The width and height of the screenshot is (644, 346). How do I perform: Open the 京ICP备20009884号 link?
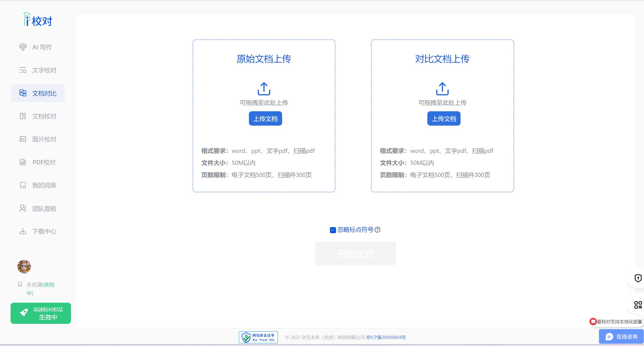pyautogui.click(x=386, y=337)
